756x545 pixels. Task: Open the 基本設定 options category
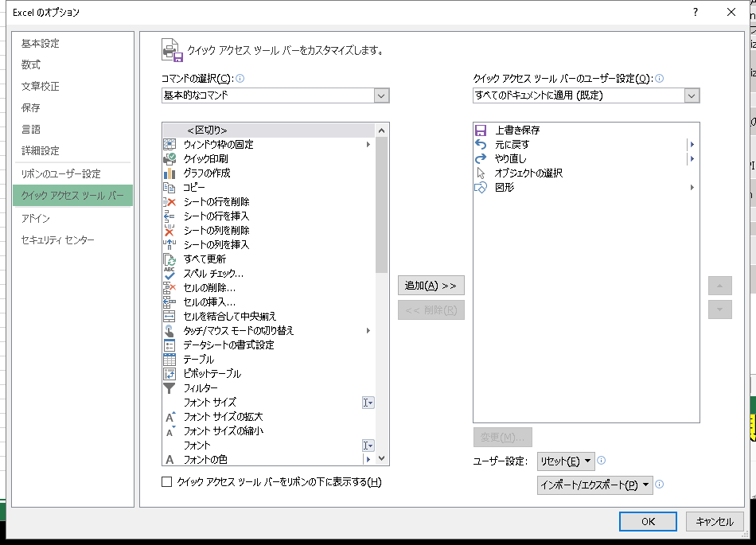tap(72, 44)
